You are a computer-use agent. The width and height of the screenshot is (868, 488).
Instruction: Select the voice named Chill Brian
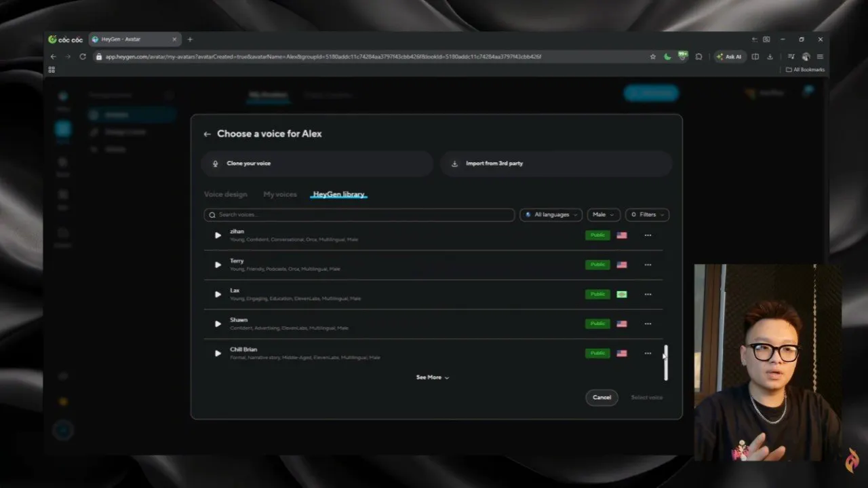[434, 354]
